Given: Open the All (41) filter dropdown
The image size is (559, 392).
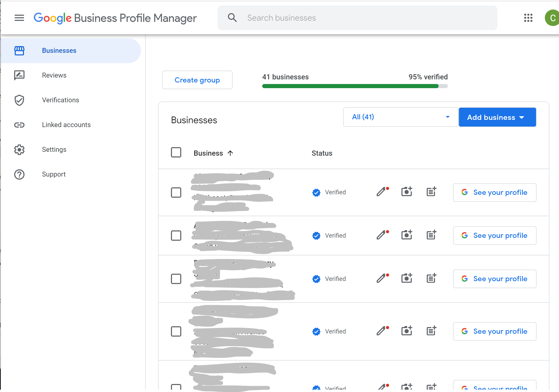Looking at the screenshot, I should click(x=400, y=117).
